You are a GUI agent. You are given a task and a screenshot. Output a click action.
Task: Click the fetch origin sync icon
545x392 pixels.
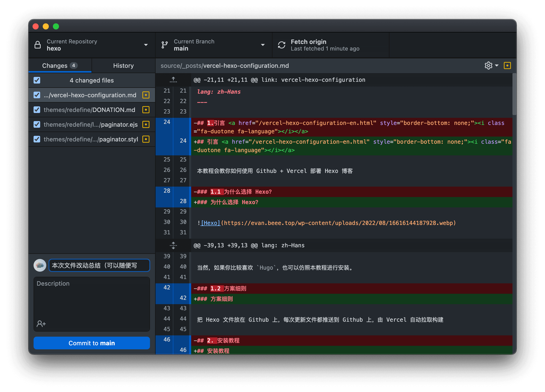pyautogui.click(x=282, y=45)
